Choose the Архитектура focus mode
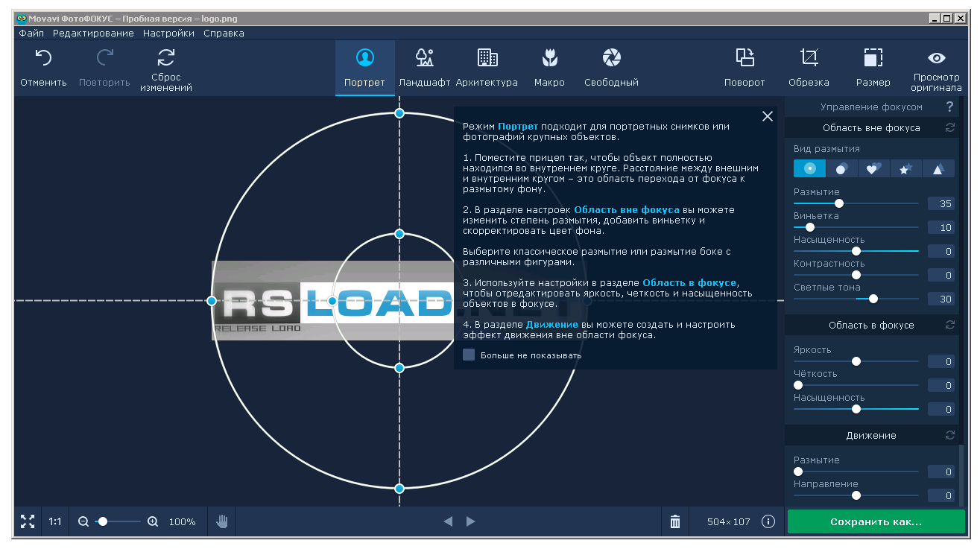Image resolution: width=980 pixels, height=549 pixels. click(x=487, y=68)
